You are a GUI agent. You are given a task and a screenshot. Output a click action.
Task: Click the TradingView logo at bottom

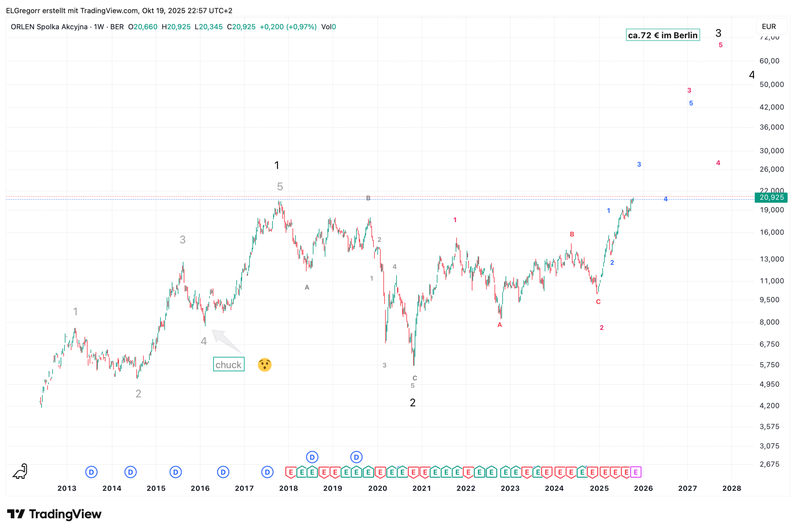54,514
